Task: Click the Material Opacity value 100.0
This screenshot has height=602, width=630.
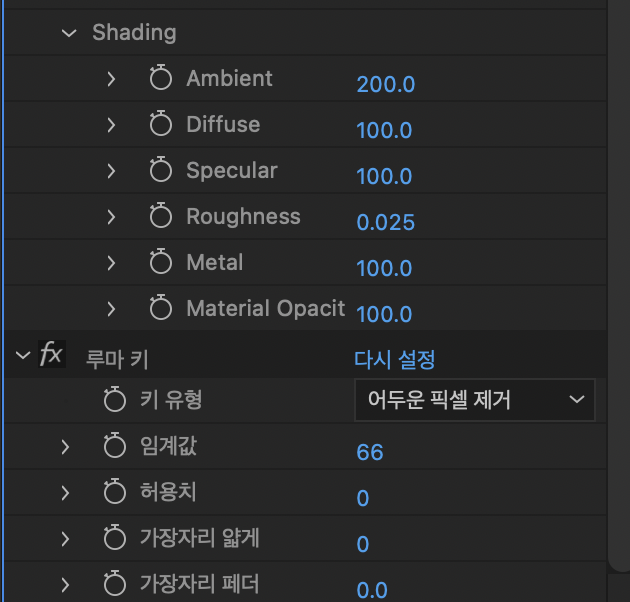Action: [x=384, y=314]
